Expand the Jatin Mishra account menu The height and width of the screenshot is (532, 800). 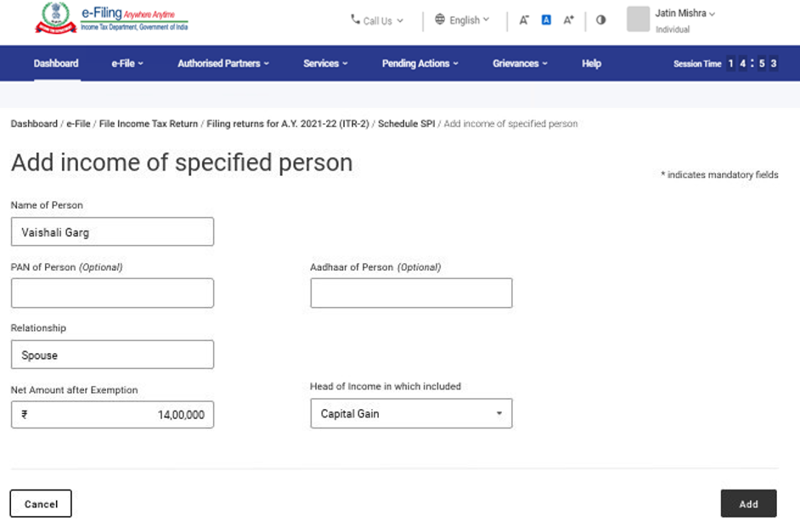pos(685,14)
